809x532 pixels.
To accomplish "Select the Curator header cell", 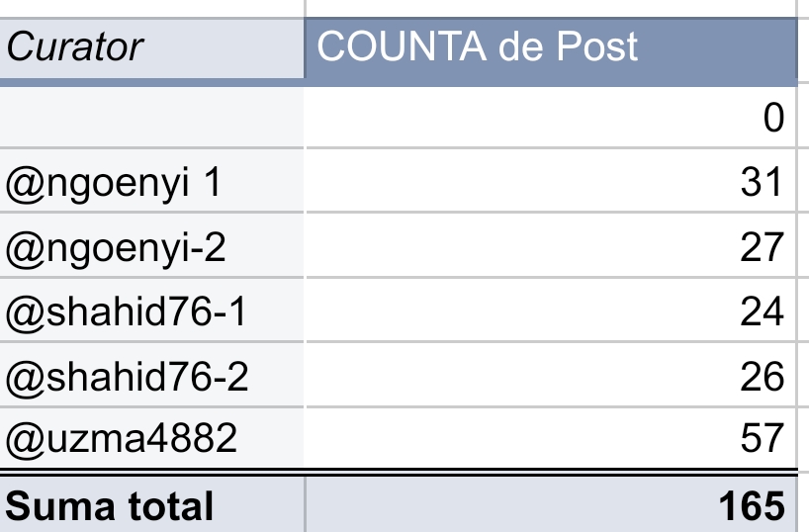I will 152,48.
